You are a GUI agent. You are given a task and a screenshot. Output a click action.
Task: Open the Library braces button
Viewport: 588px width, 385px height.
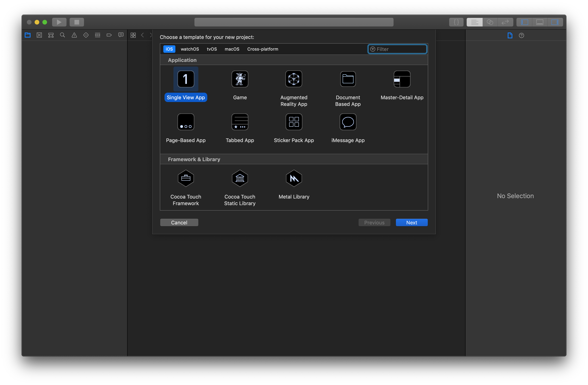(x=456, y=22)
